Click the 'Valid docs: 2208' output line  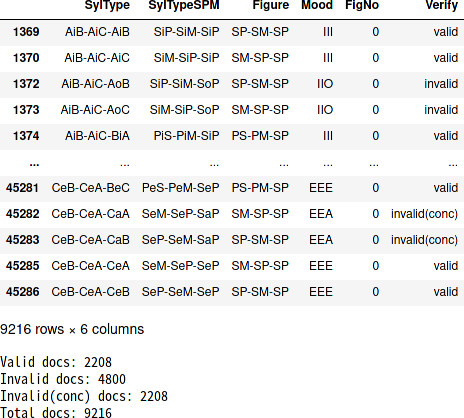tap(56, 362)
